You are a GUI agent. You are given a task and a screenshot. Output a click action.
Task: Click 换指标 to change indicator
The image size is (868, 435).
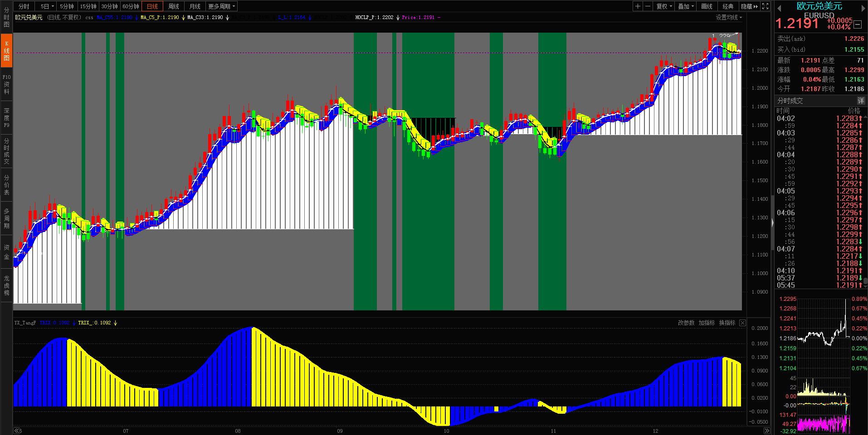(x=727, y=323)
